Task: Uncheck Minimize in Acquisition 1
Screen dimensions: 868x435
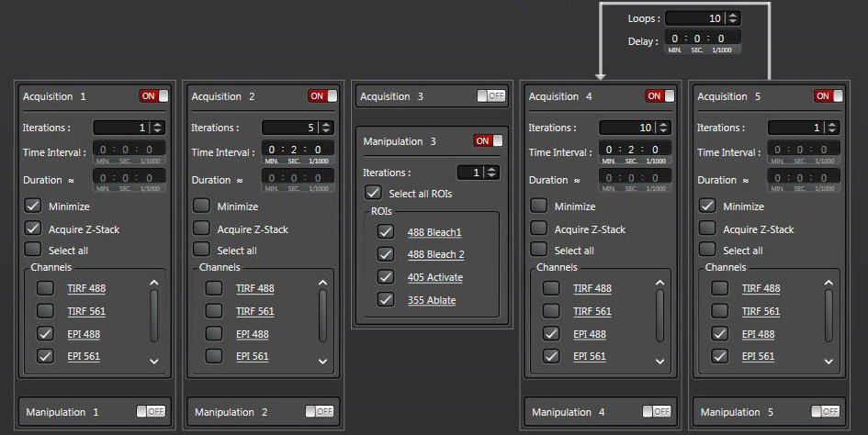Action: pyautogui.click(x=33, y=206)
